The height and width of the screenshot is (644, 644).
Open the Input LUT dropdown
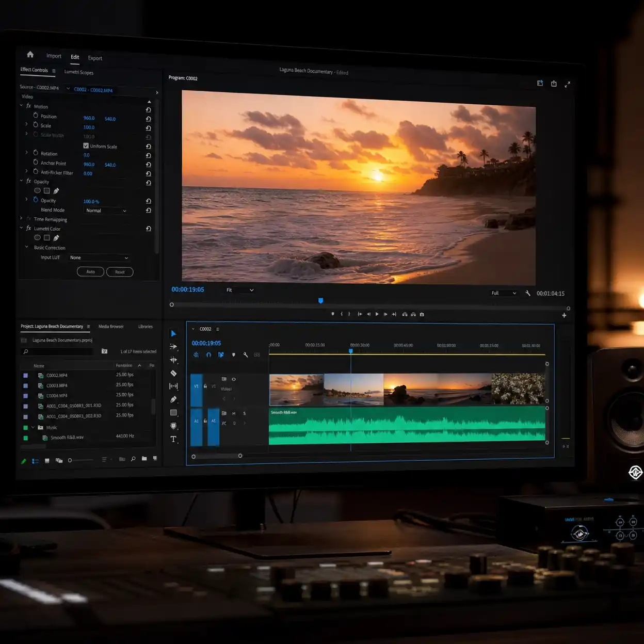(99, 257)
